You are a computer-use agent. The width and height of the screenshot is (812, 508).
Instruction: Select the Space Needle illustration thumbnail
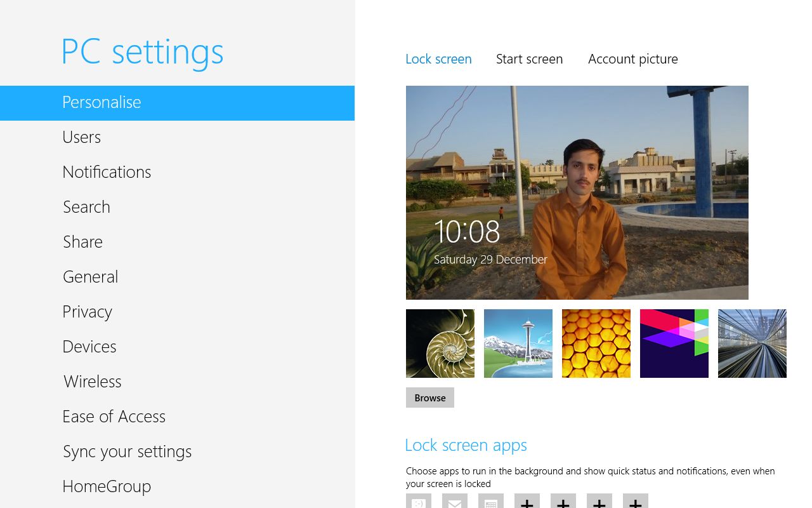(518, 344)
